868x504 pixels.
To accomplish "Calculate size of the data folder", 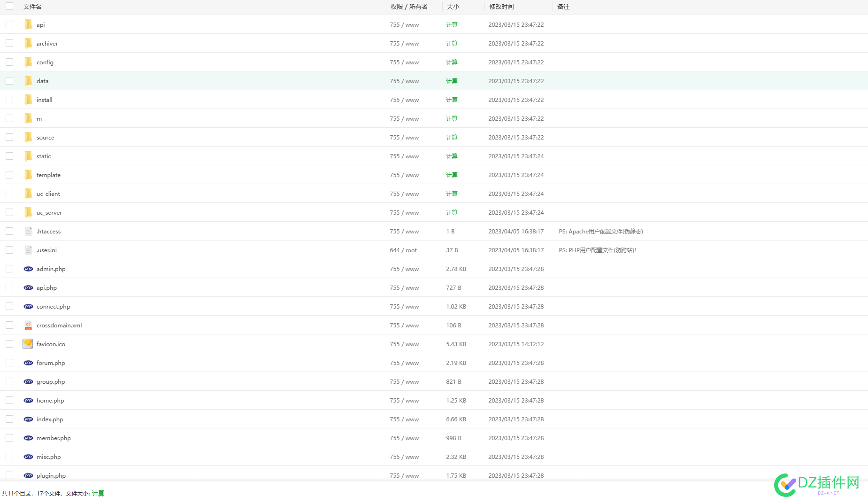I will [x=452, y=81].
